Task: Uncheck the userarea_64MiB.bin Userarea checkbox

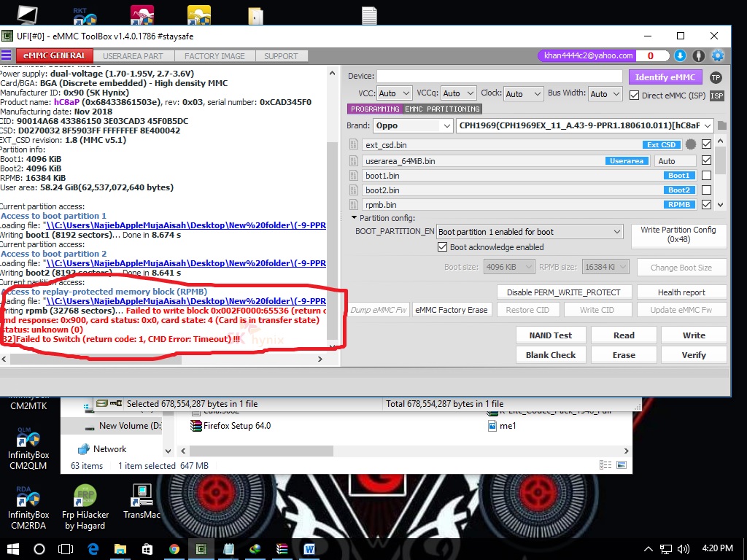Action: tap(706, 160)
